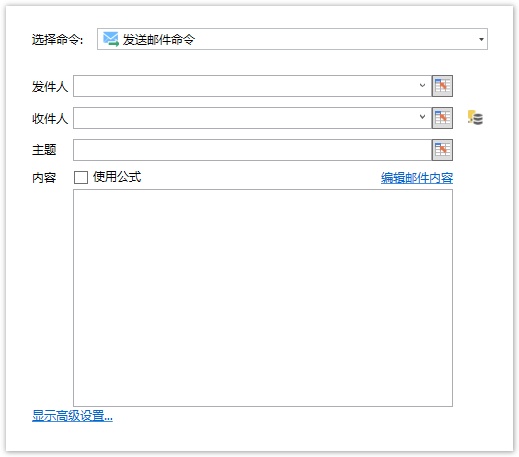
Task: Click the 使用公式 label text
Action: click(x=117, y=177)
